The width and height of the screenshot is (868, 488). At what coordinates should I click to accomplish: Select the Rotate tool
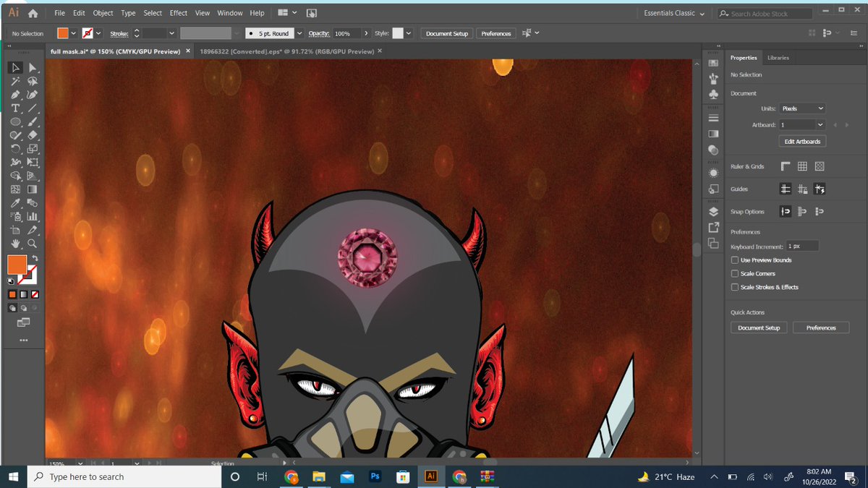click(15, 149)
